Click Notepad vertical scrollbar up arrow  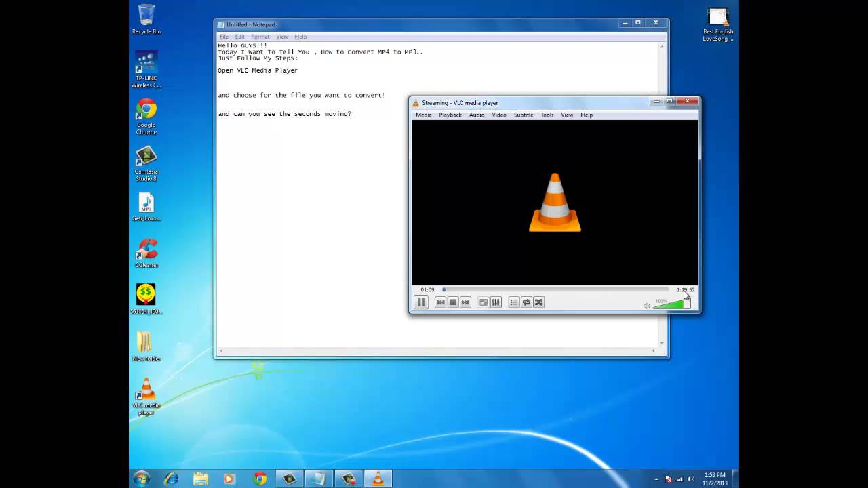tap(662, 46)
